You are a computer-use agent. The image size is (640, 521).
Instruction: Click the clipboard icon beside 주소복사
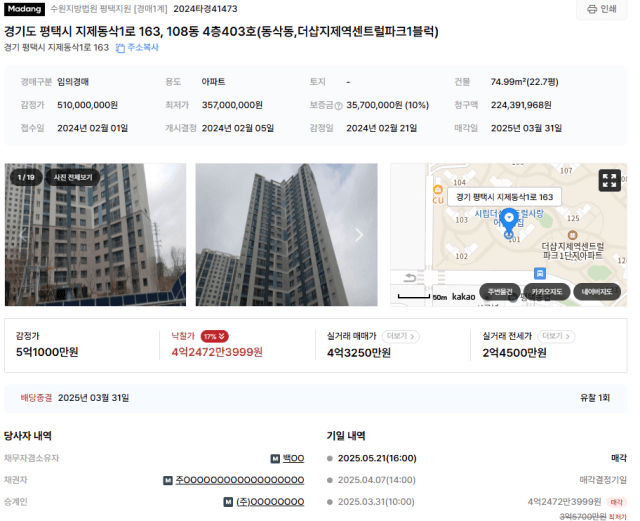click(x=120, y=48)
